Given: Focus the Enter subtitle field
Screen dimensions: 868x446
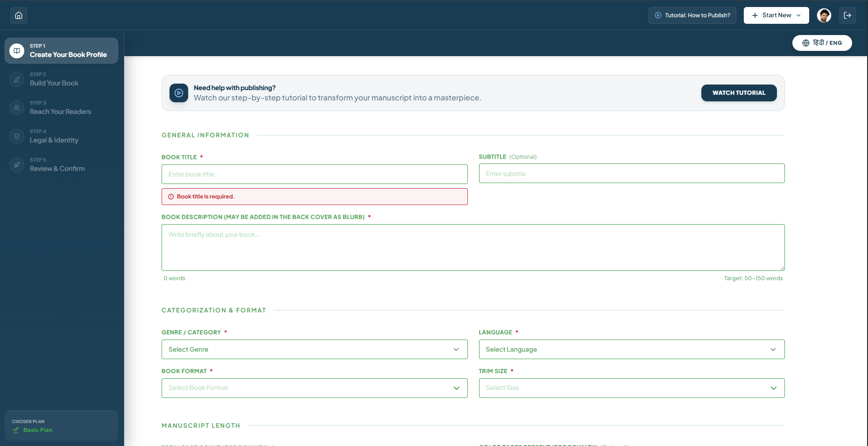Looking at the screenshot, I should point(631,173).
